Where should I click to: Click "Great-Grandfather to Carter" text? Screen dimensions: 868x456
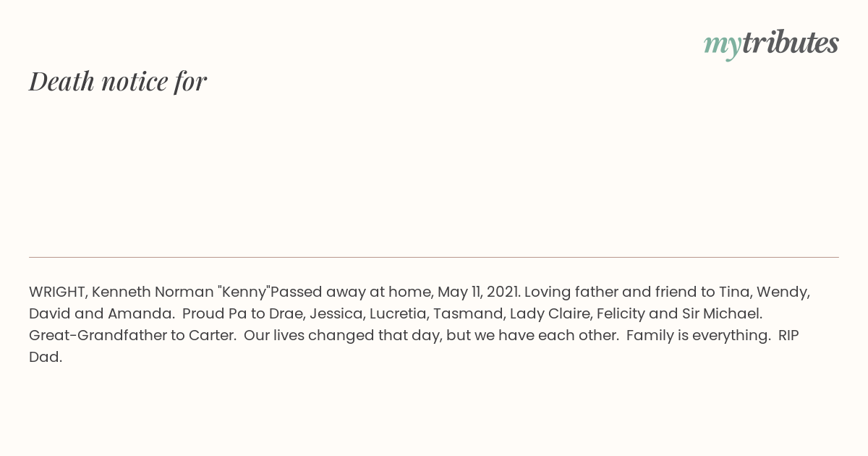131,336
